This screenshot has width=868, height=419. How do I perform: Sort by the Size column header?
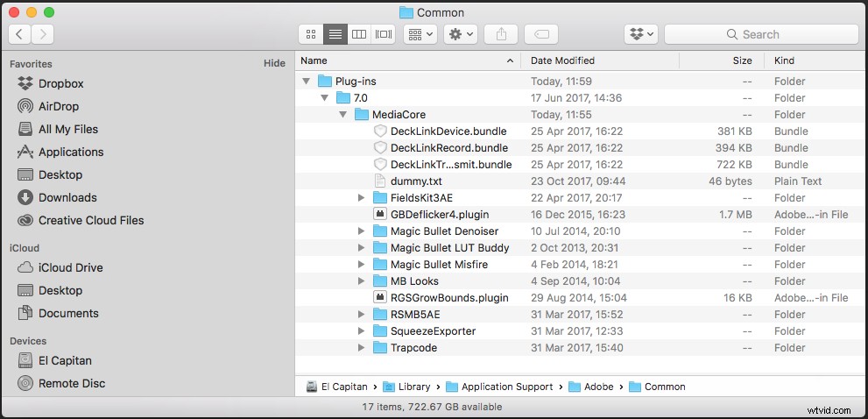(722, 60)
